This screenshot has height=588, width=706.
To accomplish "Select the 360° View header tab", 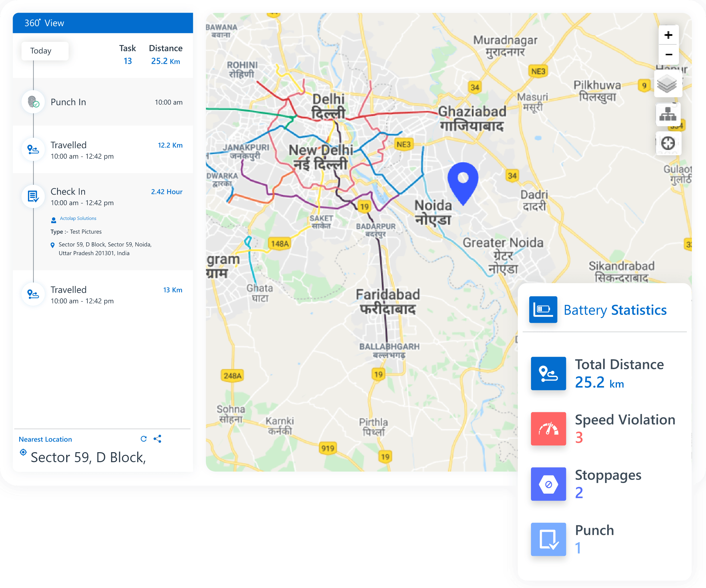I will pyautogui.click(x=44, y=23).
